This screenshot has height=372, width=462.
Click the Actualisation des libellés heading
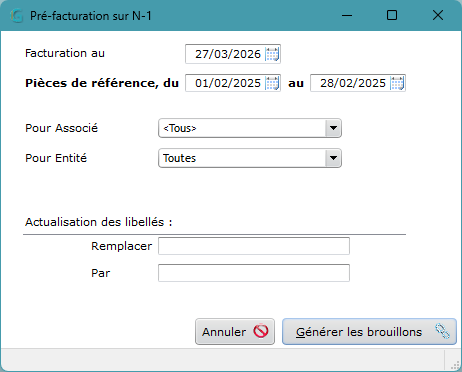[99, 222]
